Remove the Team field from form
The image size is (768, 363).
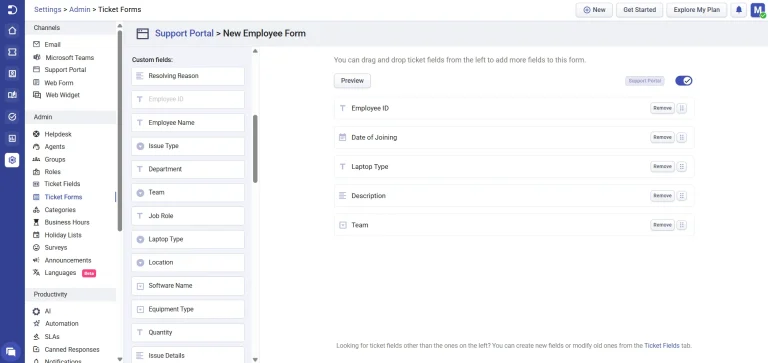click(x=662, y=225)
